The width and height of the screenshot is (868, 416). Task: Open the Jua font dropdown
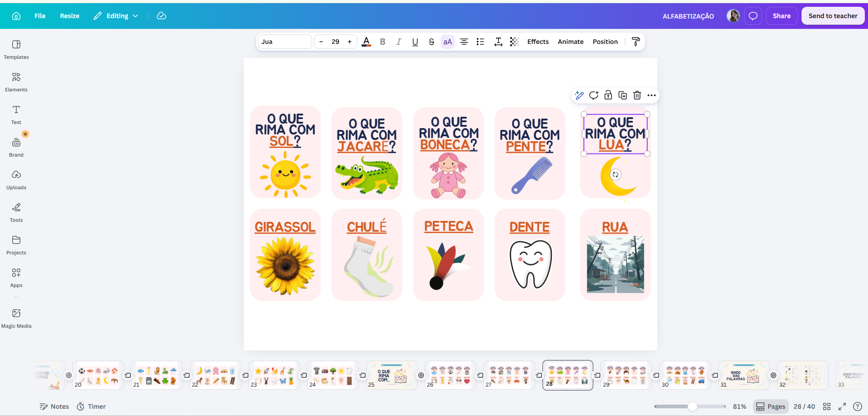(x=285, y=42)
